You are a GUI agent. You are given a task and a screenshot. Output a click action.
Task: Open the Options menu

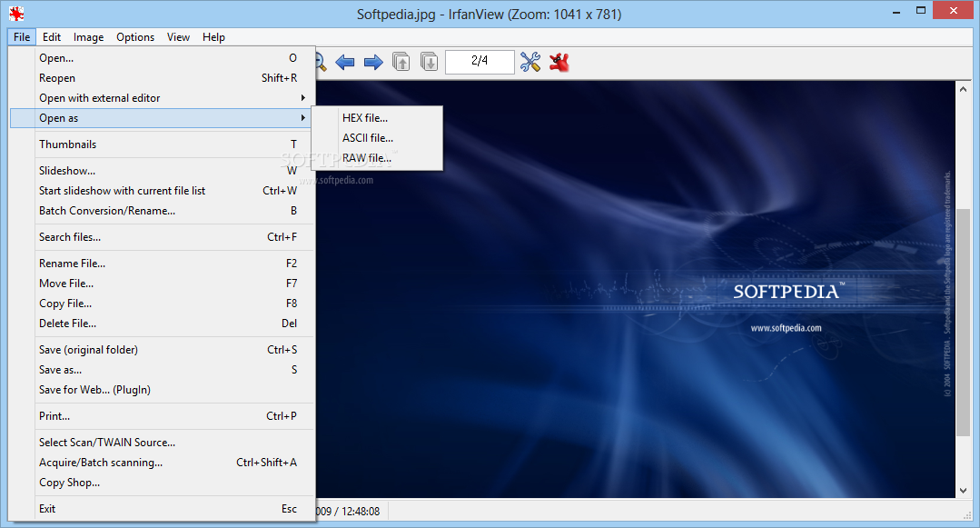(135, 37)
